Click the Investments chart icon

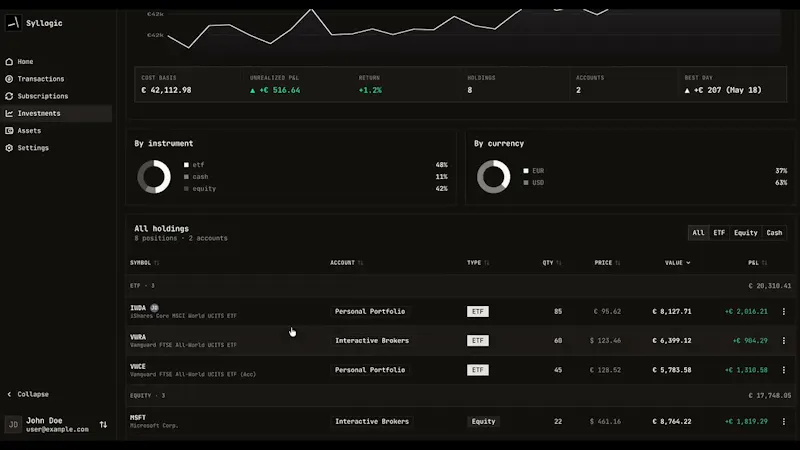9,113
